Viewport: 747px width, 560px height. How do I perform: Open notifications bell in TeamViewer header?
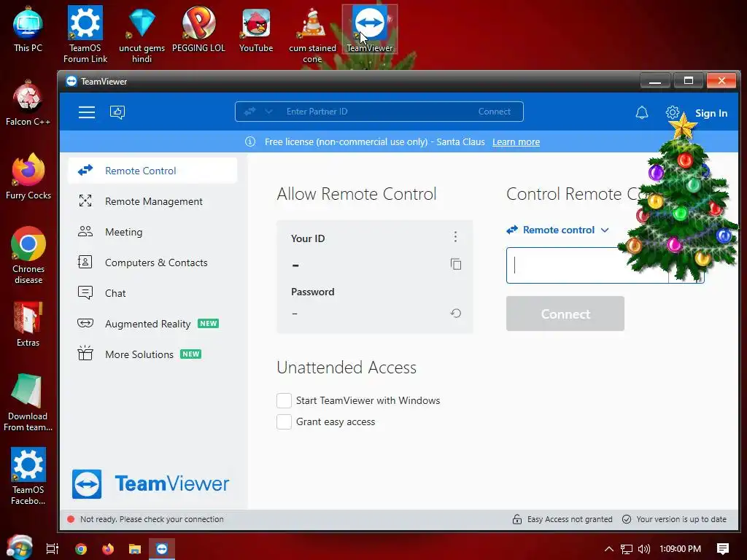(x=642, y=113)
